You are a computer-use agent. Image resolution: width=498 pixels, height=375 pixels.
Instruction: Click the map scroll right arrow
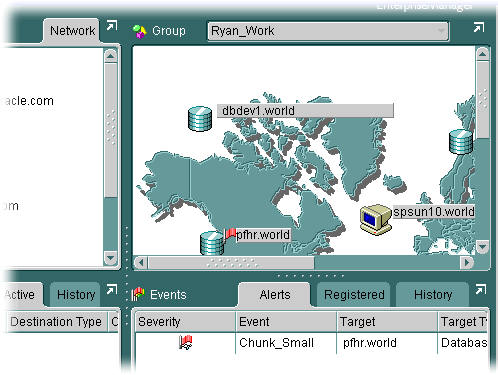pos(467,263)
